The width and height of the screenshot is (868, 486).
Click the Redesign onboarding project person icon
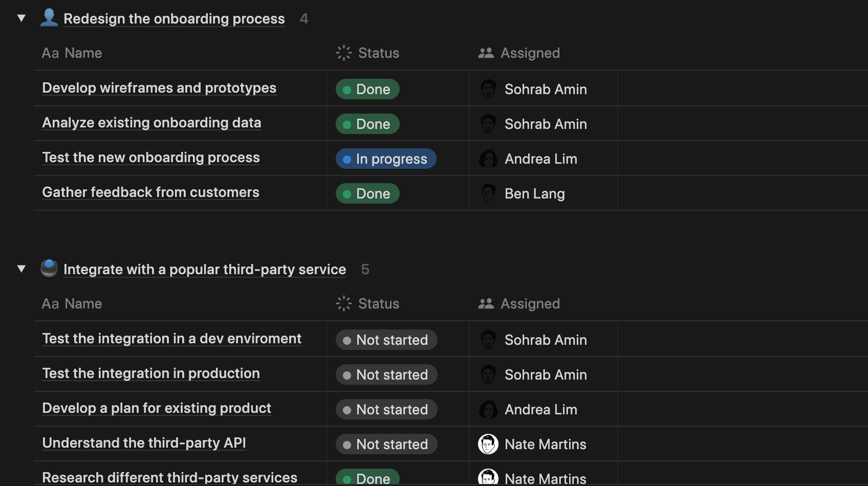pyautogui.click(x=49, y=18)
